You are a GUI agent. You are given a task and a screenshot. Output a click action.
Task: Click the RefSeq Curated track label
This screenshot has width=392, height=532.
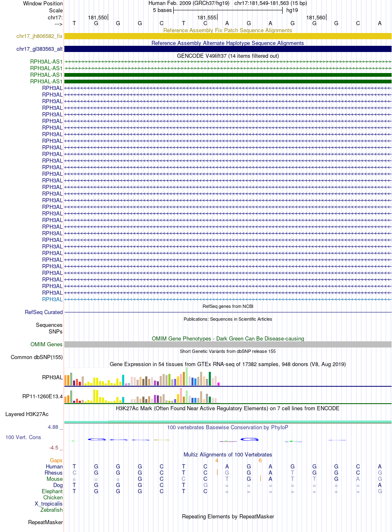click(x=44, y=312)
